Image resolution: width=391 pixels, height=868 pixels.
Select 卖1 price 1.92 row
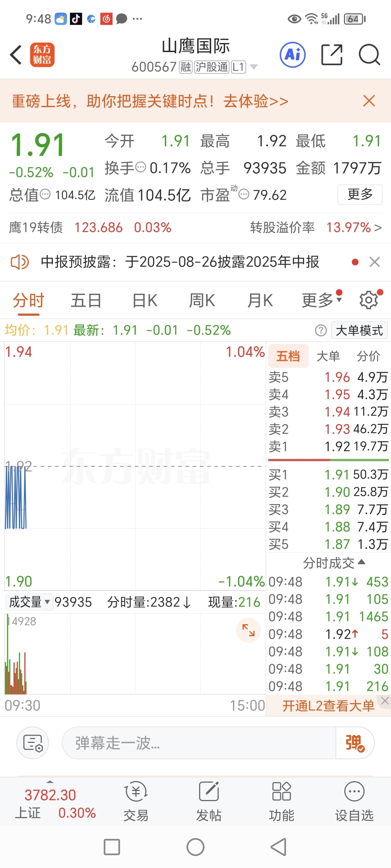(328, 447)
